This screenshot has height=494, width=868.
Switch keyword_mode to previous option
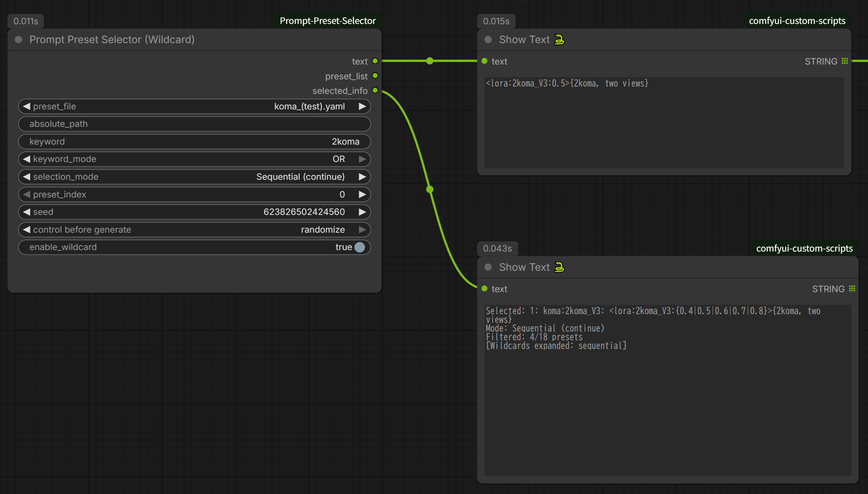[26, 159]
